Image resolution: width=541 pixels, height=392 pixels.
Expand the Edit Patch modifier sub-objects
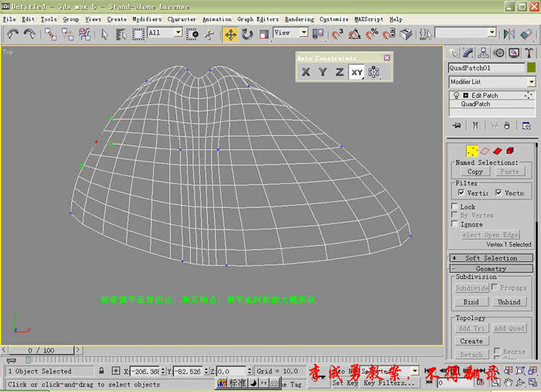point(465,95)
